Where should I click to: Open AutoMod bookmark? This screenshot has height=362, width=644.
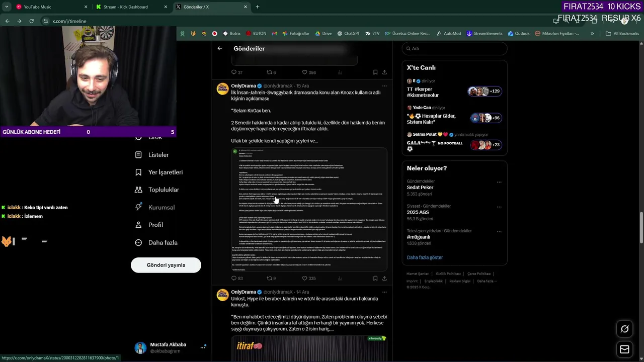449,34
